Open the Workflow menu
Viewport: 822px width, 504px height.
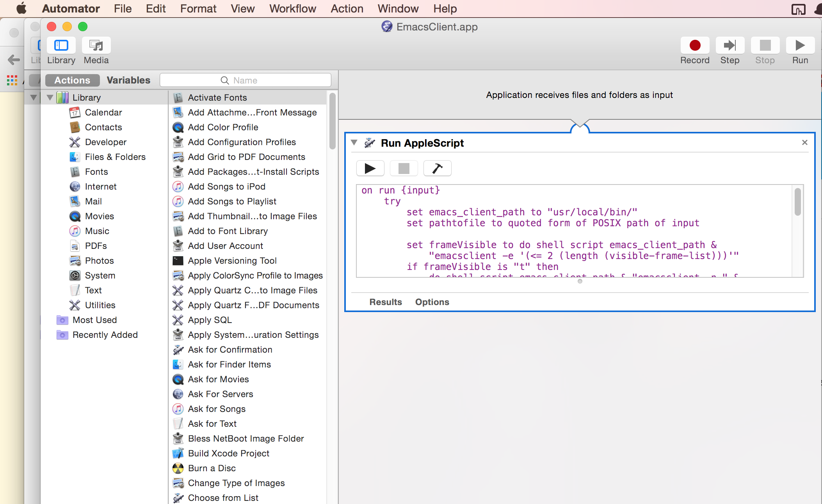point(292,8)
